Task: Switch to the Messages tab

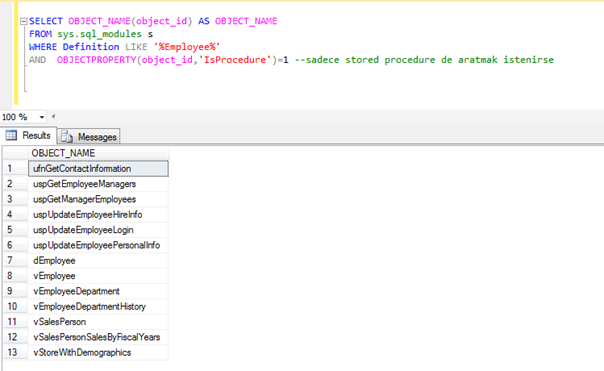Action: [89, 137]
